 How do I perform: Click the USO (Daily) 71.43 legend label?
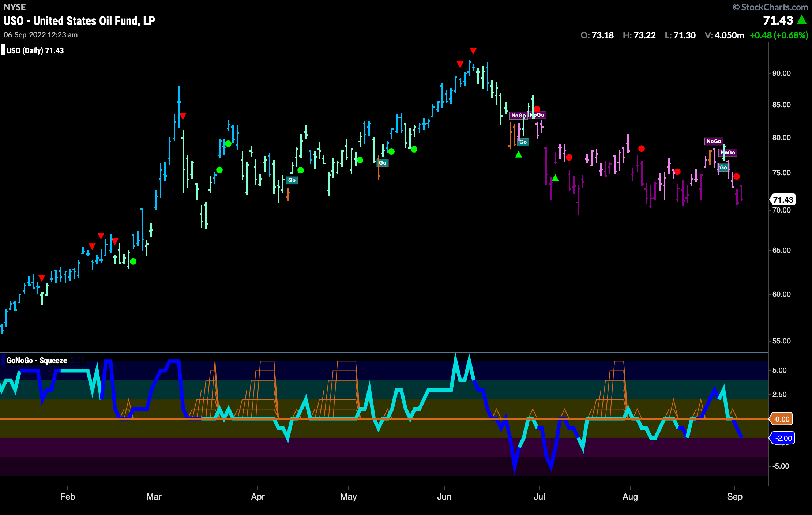(35, 50)
